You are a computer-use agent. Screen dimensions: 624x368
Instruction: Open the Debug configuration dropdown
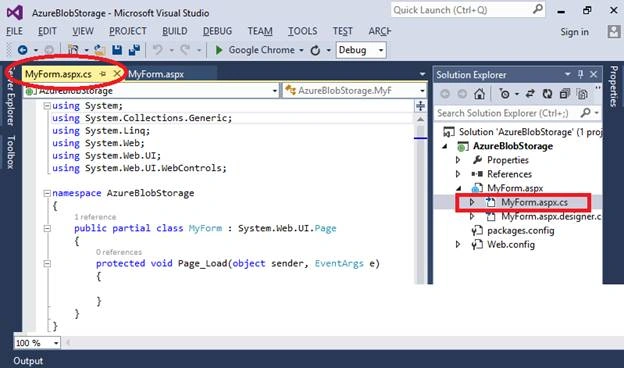tap(381, 50)
